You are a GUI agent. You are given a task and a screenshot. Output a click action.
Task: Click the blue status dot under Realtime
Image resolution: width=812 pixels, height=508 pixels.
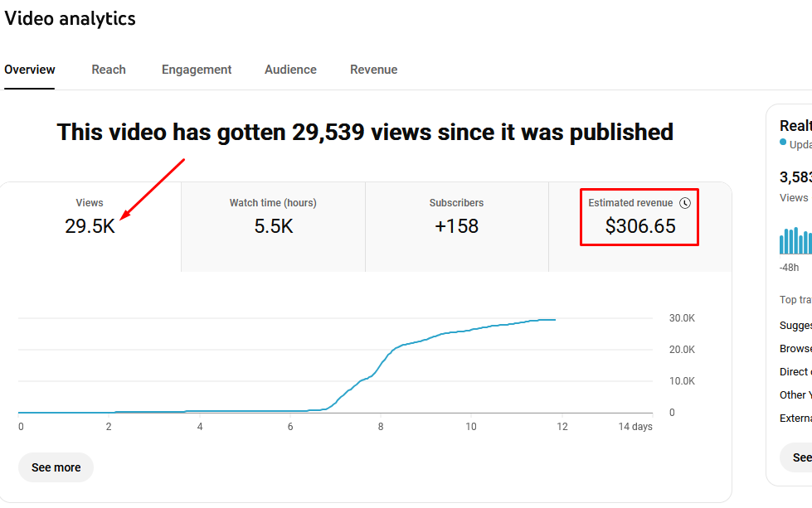coord(783,143)
